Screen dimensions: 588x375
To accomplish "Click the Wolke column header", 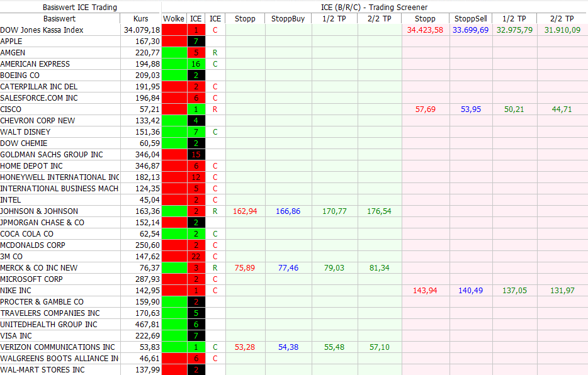I will [174, 19].
